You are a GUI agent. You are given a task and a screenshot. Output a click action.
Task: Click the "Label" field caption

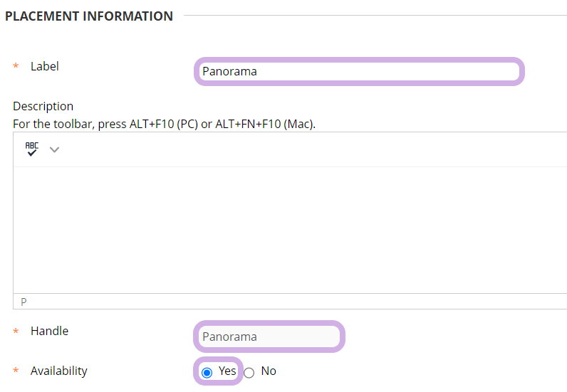[45, 66]
